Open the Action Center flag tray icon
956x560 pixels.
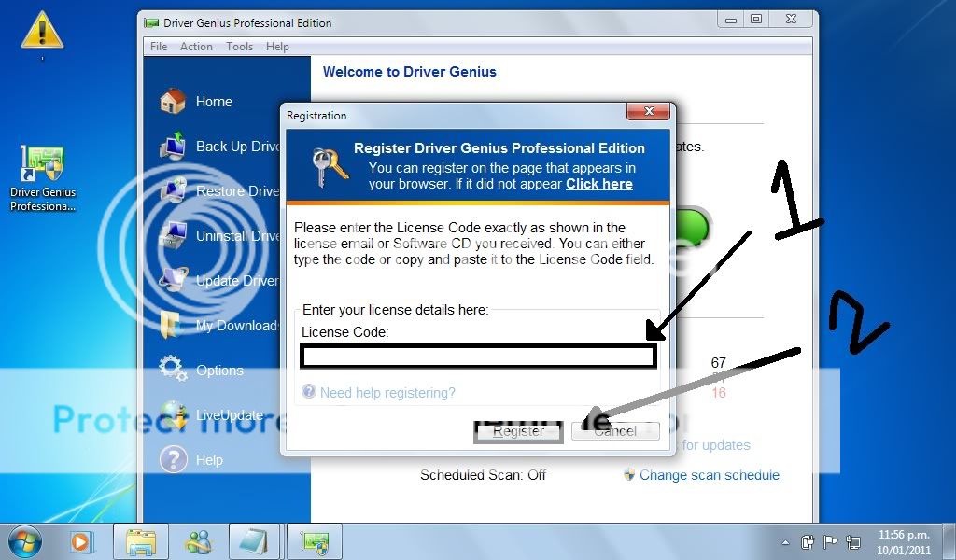pyautogui.click(x=830, y=541)
